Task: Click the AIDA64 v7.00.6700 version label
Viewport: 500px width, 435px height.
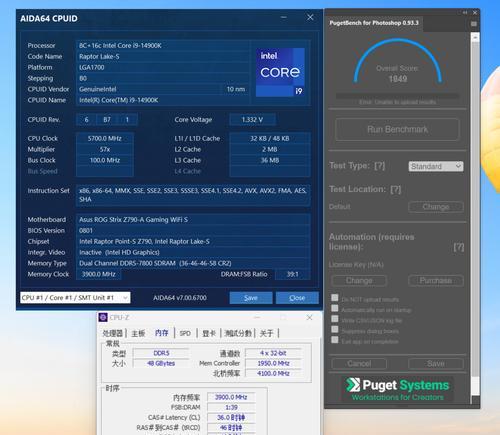Action: coord(180,298)
